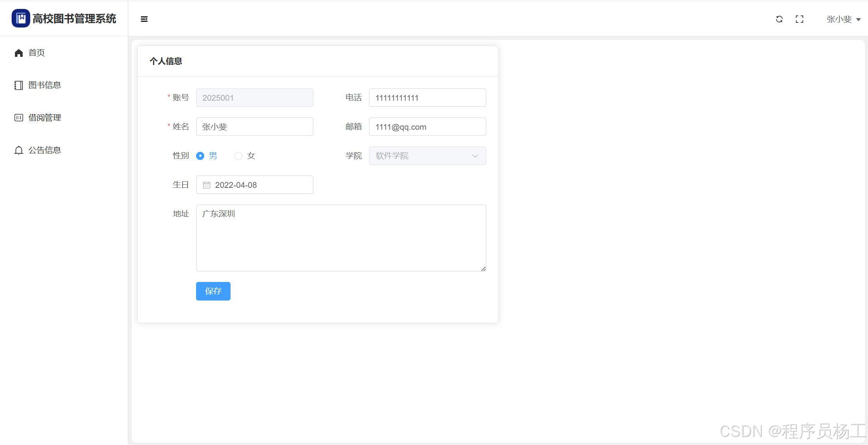
Task: Click into the 电话 input field
Action: [x=427, y=98]
